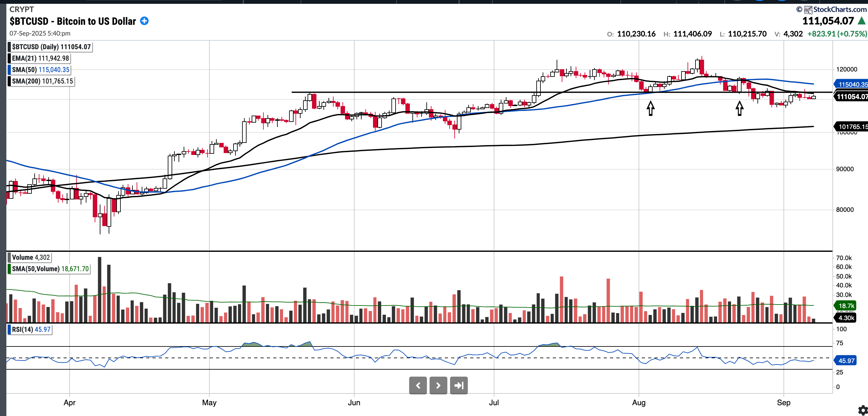Click the blue plus icon beside Bitcoin title

click(x=144, y=21)
